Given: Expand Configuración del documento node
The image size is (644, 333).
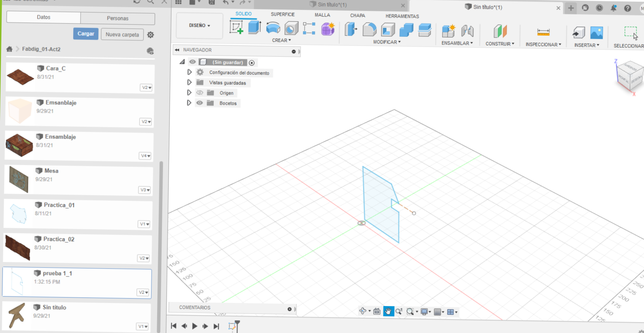Looking at the screenshot, I should [189, 72].
